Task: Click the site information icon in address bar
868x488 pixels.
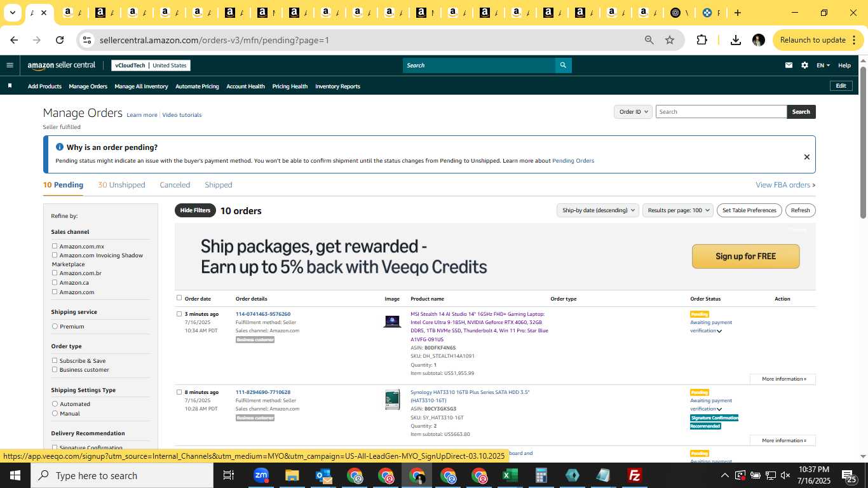Action: coord(87,40)
